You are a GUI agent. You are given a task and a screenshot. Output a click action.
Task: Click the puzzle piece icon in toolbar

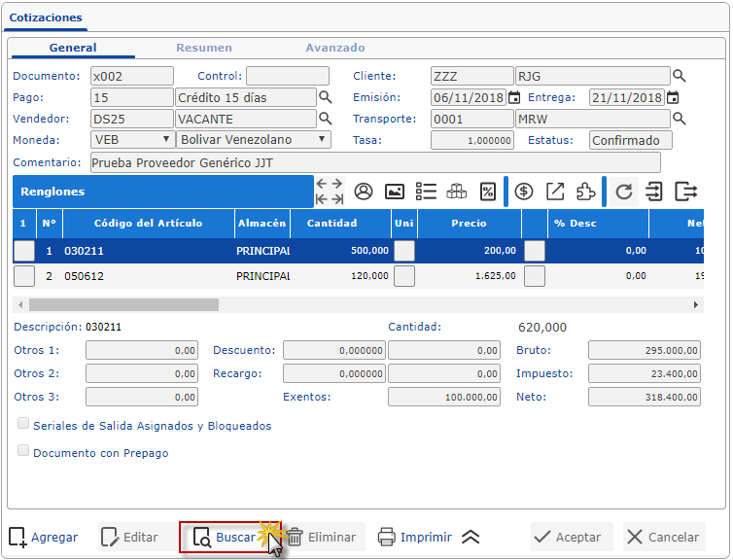(585, 192)
